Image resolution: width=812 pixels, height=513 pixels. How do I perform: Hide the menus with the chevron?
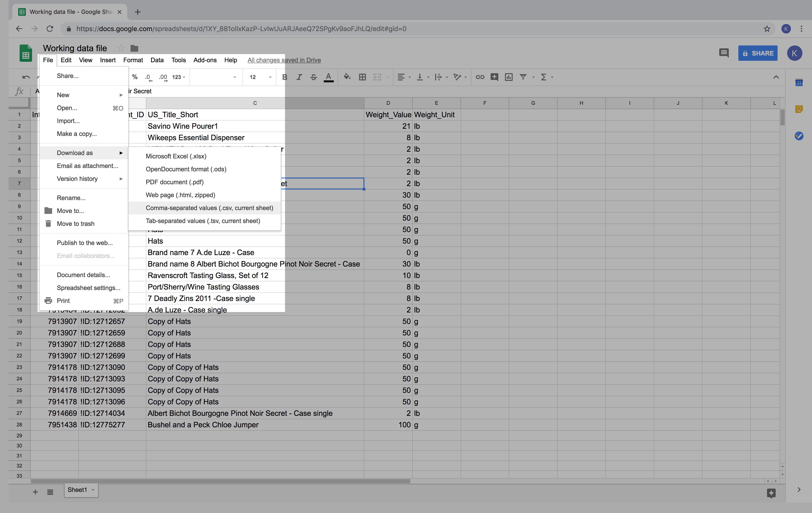(x=776, y=77)
